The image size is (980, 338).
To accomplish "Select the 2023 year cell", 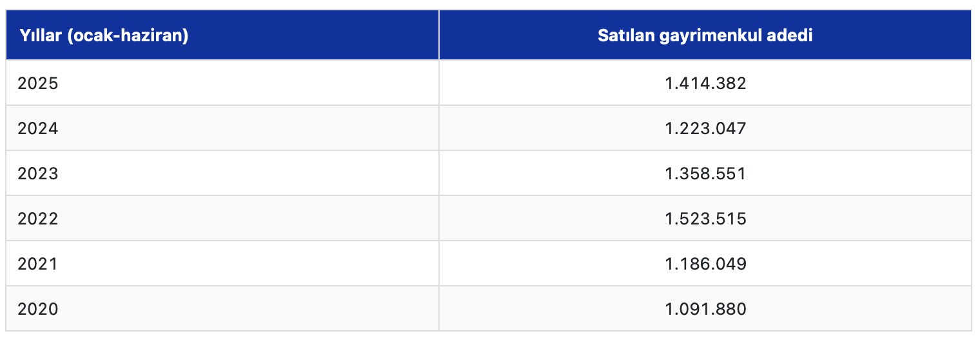I will [x=38, y=174].
